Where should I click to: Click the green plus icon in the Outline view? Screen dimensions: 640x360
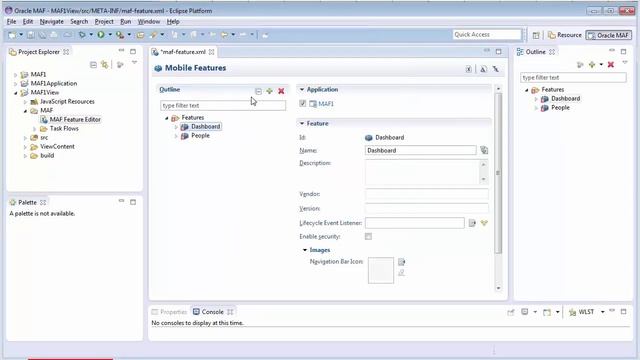tap(592, 64)
